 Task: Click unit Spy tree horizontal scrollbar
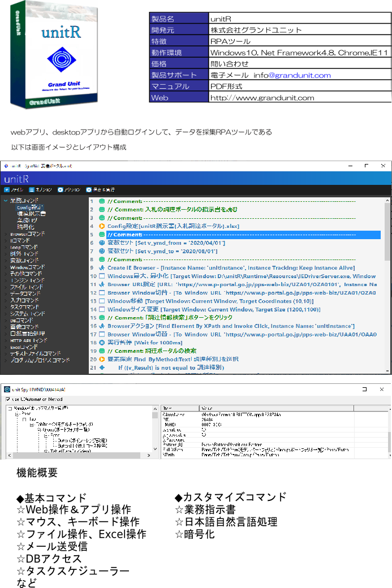click(x=79, y=455)
